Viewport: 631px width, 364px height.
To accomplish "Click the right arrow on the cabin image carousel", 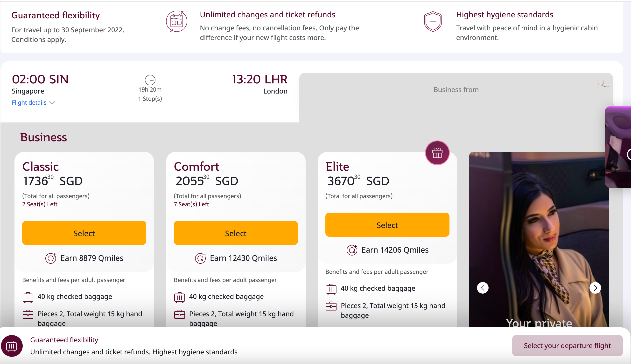I will coord(595,288).
